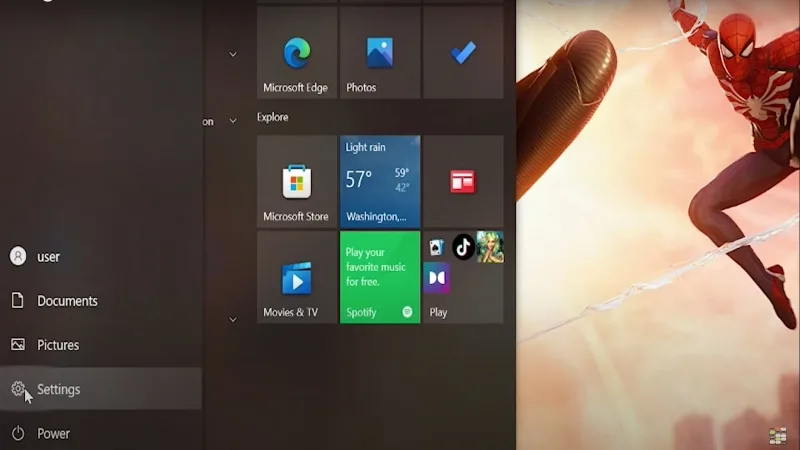This screenshot has width=800, height=450.
Task: Click the grid icon at desktop corner
Action: click(778, 436)
